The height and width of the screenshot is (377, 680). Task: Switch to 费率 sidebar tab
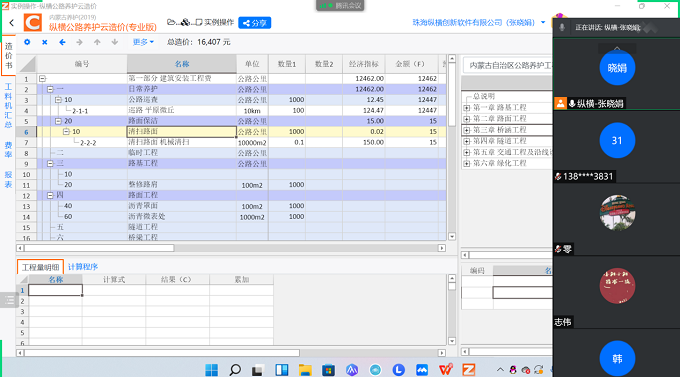point(8,150)
